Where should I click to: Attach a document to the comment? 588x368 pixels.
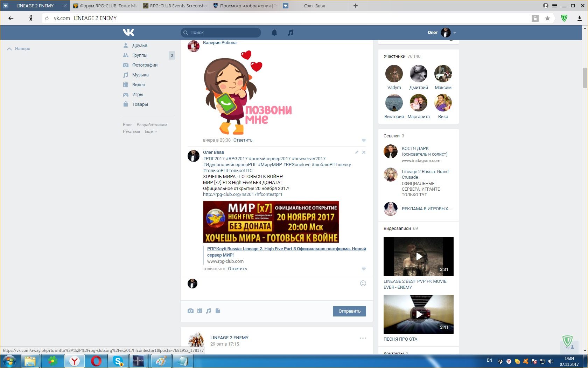click(x=218, y=311)
